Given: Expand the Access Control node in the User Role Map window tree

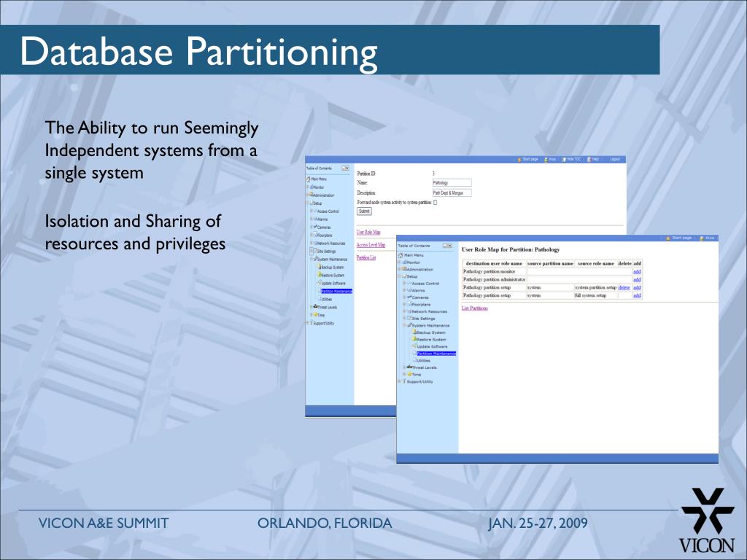Looking at the screenshot, I should (404, 284).
